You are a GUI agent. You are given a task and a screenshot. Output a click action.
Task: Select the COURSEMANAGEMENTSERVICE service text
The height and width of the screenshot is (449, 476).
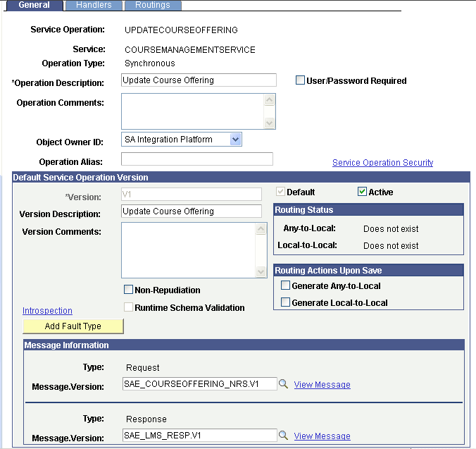[x=190, y=50]
